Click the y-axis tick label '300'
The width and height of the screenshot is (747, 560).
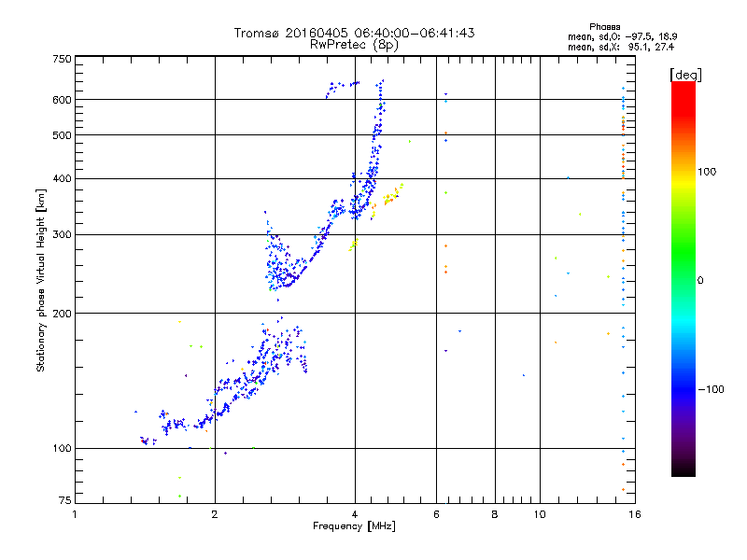[x=62, y=235]
